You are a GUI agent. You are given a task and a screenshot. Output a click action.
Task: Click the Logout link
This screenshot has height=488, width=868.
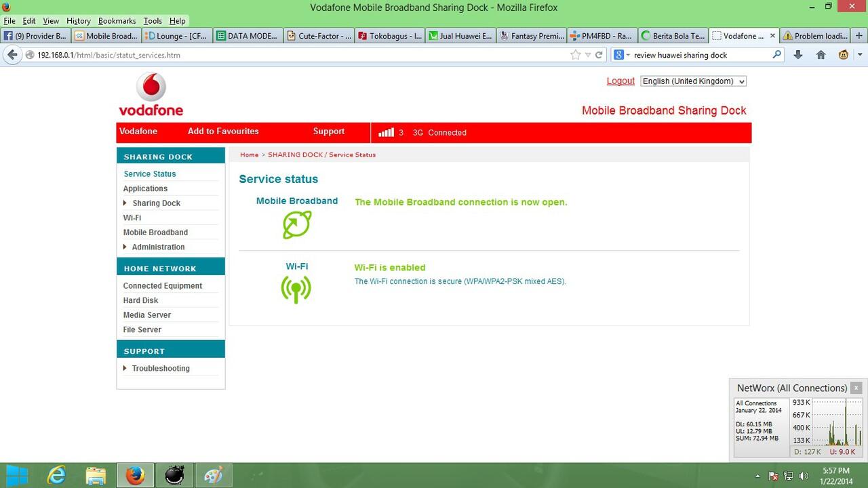click(620, 81)
